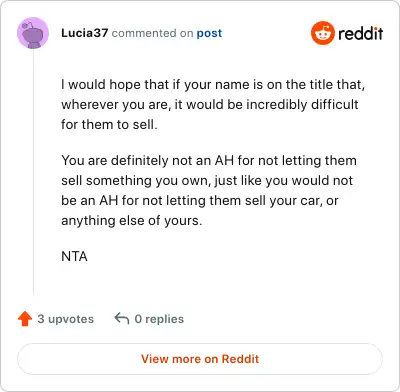
Task: Click the "3 upvotes" count label
Action: pyautogui.click(x=66, y=319)
